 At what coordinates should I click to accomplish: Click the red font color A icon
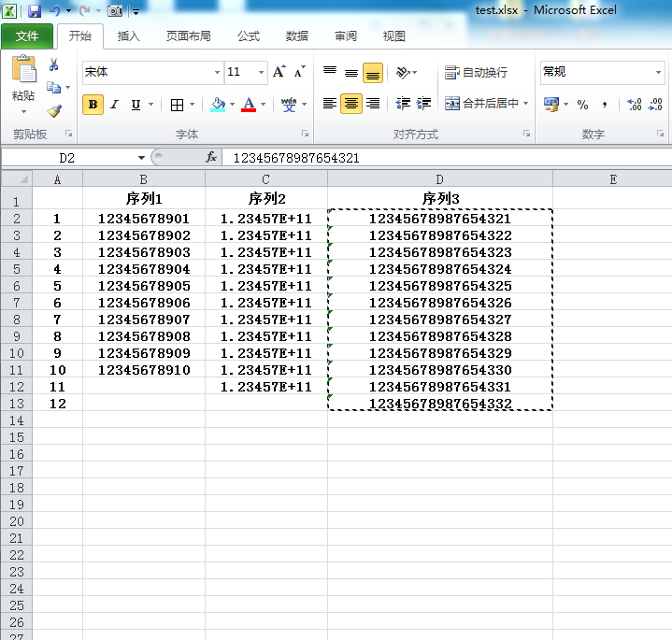249,105
